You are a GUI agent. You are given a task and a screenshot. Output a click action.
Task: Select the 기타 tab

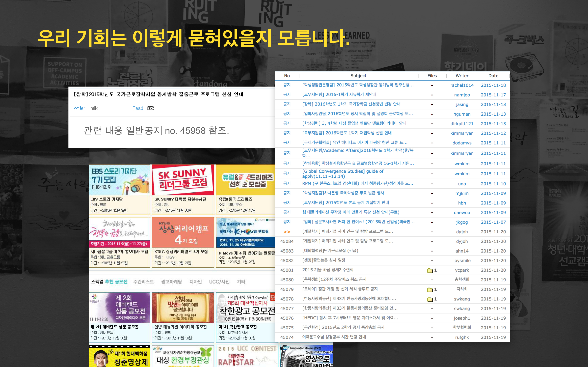click(x=241, y=282)
